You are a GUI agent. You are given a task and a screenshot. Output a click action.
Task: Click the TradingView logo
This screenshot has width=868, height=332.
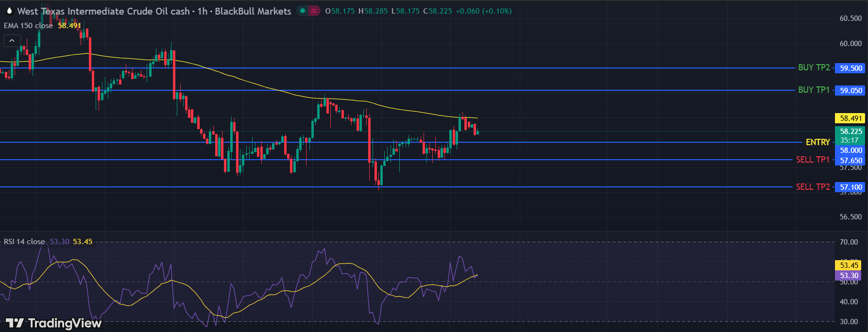tap(53, 323)
